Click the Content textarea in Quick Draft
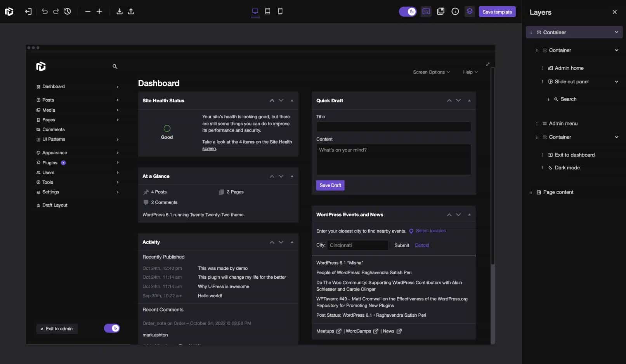The height and width of the screenshot is (364, 626). point(394,159)
